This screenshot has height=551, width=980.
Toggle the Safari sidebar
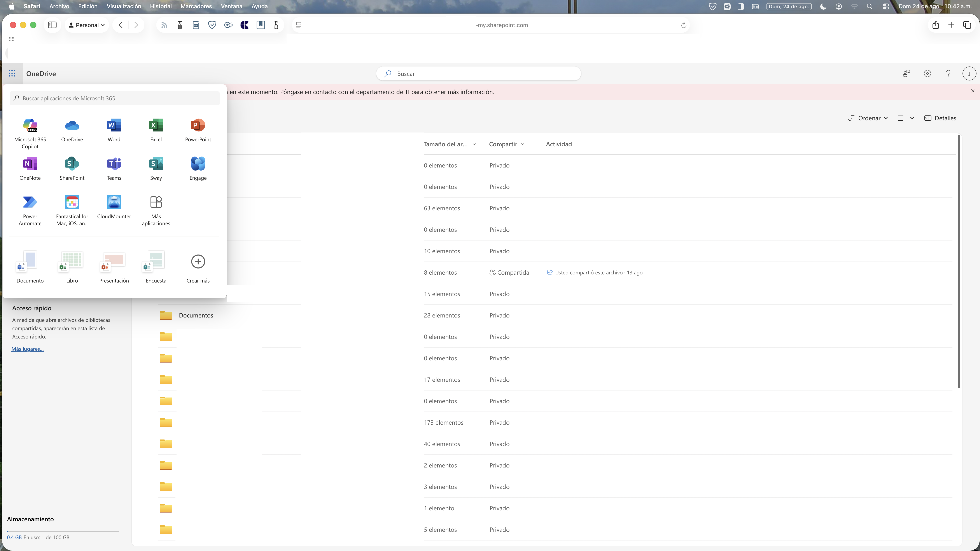[52, 25]
